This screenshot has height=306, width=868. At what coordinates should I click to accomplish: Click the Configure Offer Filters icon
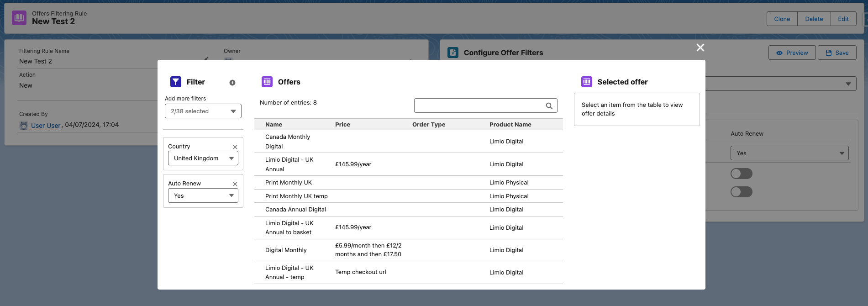(x=453, y=53)
